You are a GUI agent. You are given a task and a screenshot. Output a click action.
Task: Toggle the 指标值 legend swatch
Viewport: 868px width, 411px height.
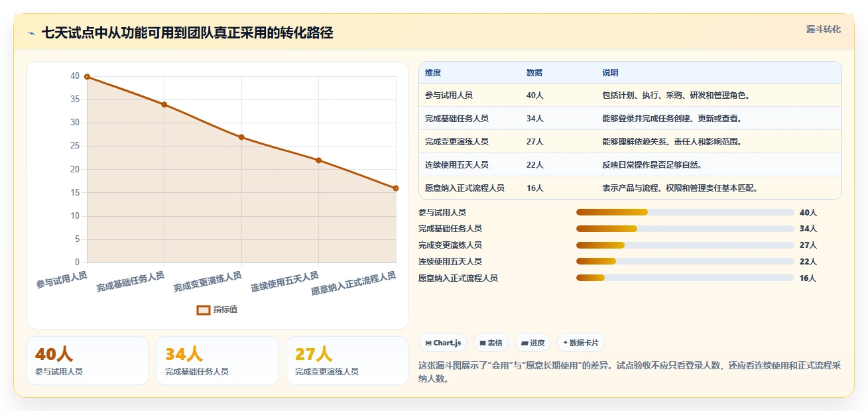click(204, 310)
